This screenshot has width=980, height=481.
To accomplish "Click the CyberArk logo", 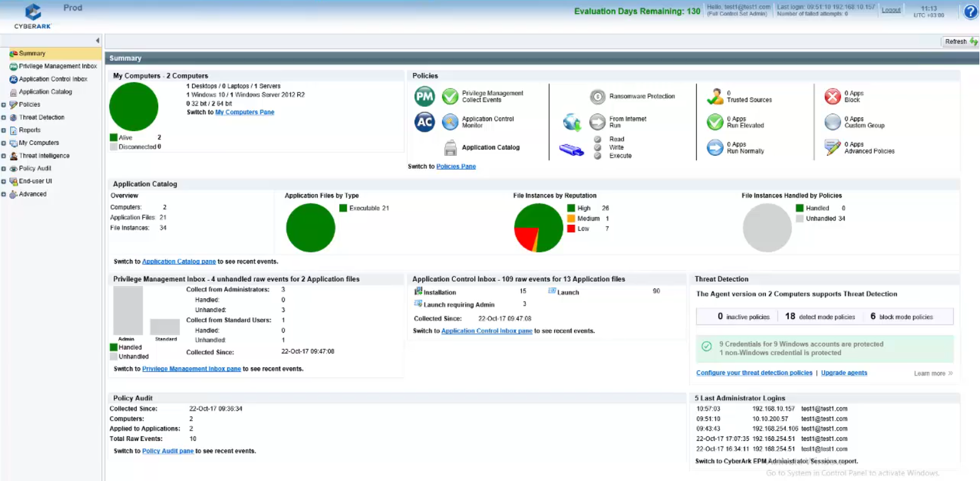I will [x=33, y=16].
